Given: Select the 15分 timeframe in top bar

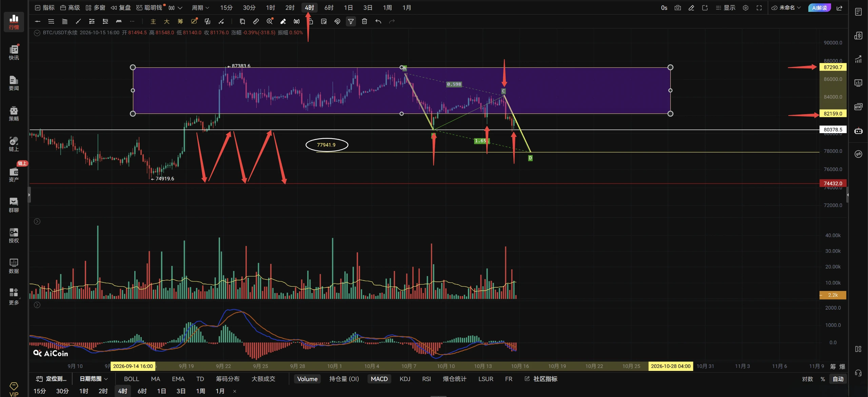Looking at the screenshot, I should (x=226, y=8).
